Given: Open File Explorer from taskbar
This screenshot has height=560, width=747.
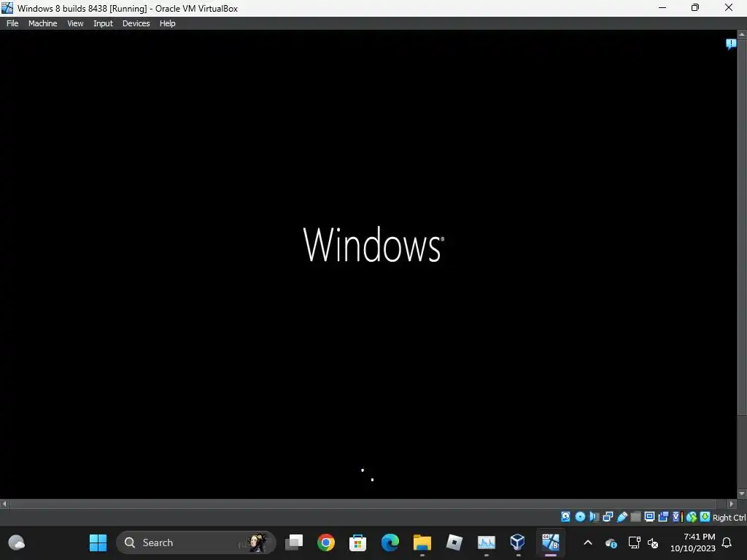Looking at the screenshot, I should (x=422, y=542).
